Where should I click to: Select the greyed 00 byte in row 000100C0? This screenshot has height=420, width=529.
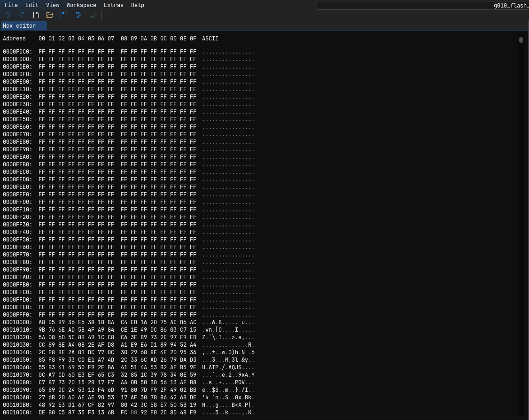coord(134,412)
